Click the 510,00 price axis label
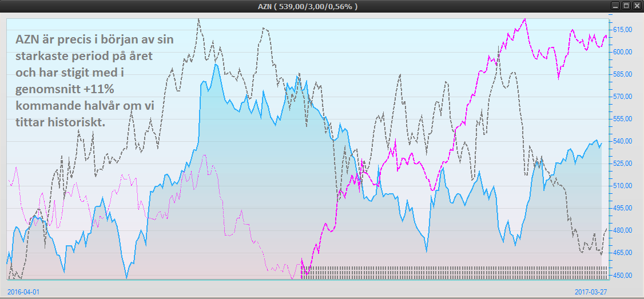The width and height of the screenshot is (644, 299). click(x=622, y=186)
